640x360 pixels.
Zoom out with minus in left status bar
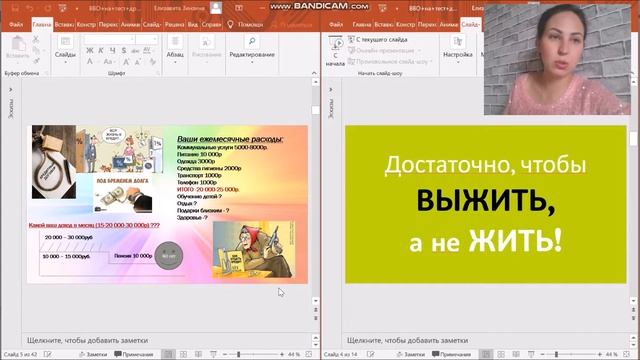(225, 354)
